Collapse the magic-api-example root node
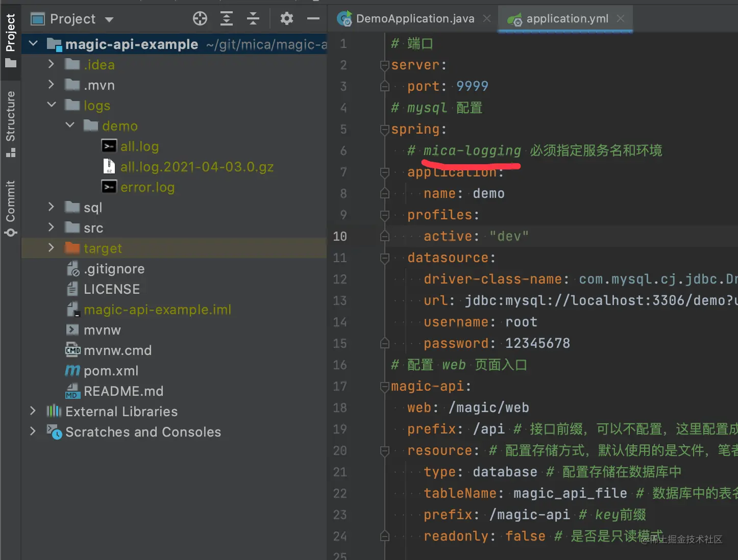This screenshot has height=560, width=738. [33, 44]
